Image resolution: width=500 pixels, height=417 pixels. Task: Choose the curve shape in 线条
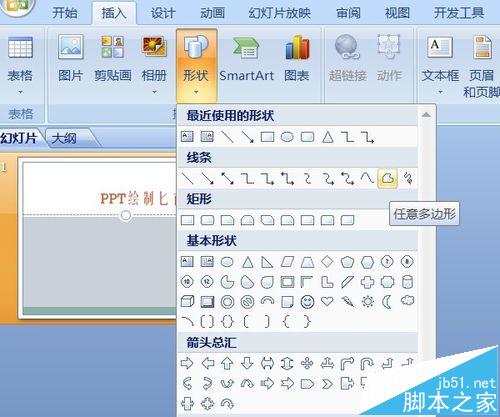[367, 178]
